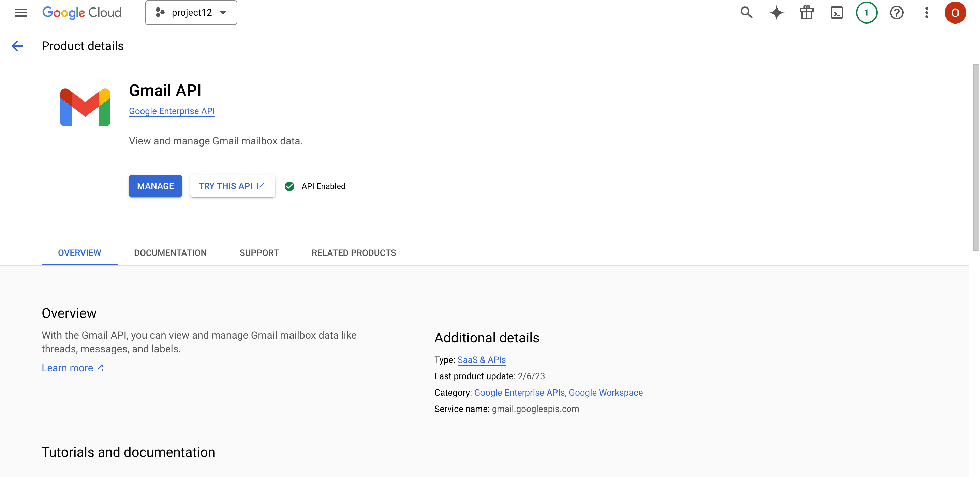Viewport: 980px width, 477px height.
Task: Click the MANAGE button
Action: pyautogui.click(x=155, y=186)
